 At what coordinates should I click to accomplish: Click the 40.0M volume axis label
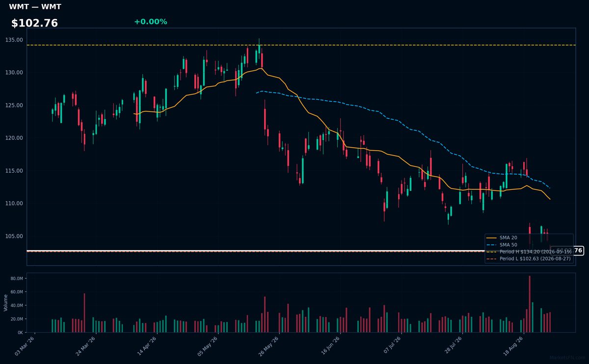pos(17,305)
